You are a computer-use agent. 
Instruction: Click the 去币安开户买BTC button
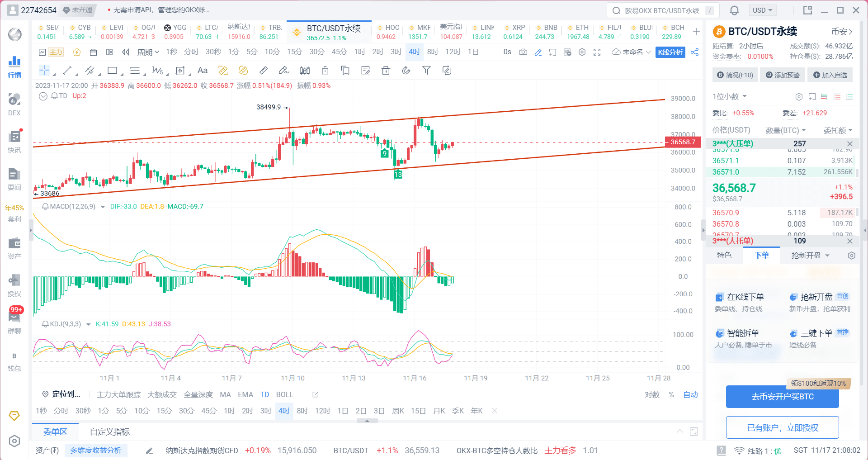click(782, 397)
